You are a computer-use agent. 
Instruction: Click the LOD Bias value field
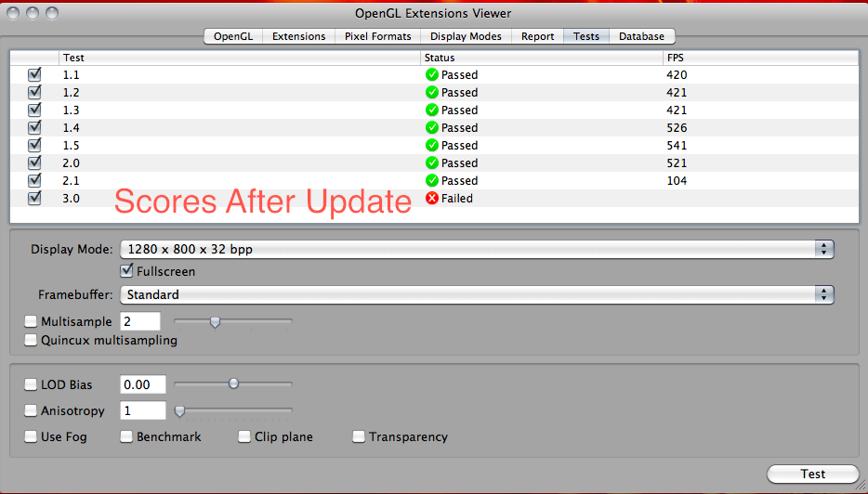(143, 384)
